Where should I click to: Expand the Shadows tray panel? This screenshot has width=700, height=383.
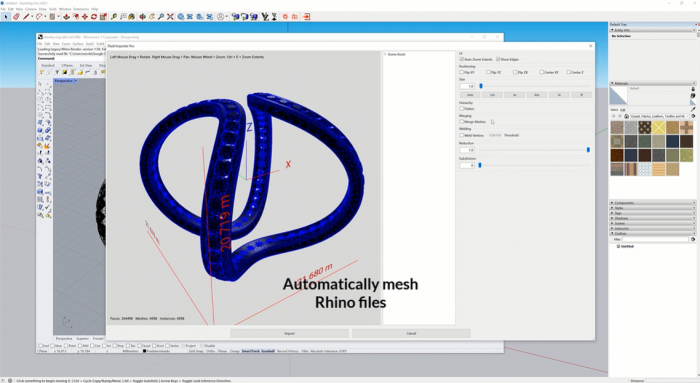coord(653,218)
